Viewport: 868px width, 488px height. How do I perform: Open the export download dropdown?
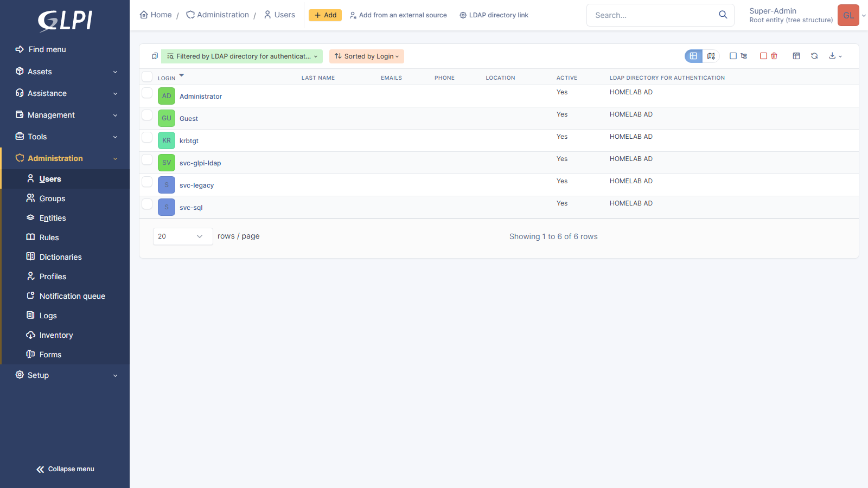[x=835, y=56]
